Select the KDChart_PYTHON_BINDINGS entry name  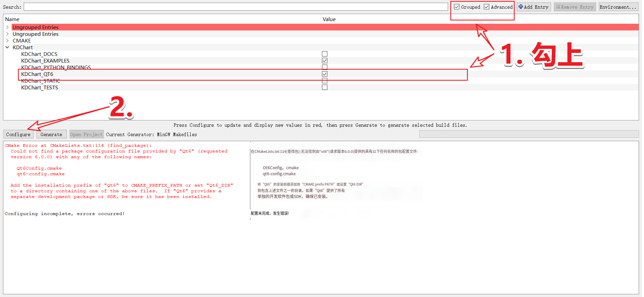click(x=56, y=67)
